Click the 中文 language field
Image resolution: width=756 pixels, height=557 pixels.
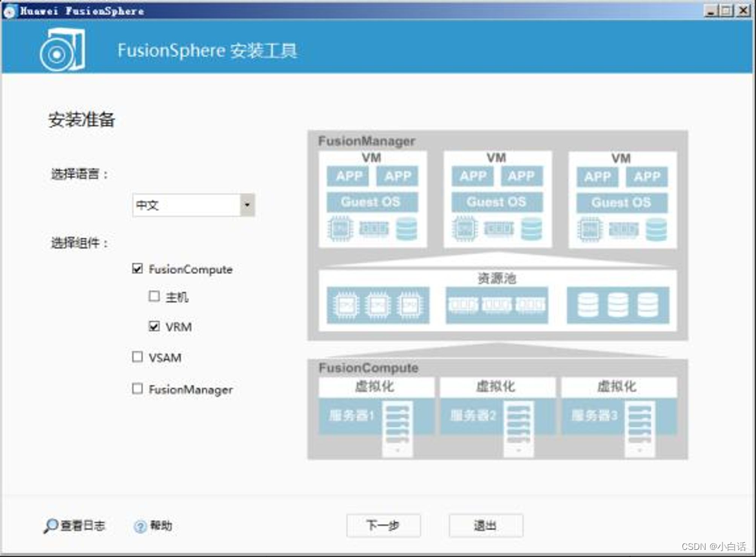tap(187, 205)
